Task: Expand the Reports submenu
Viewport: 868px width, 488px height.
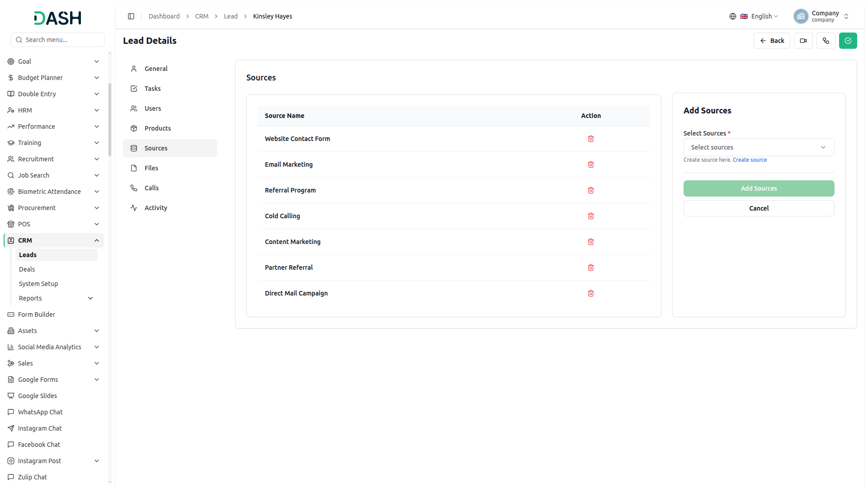Action: (x=56, y=298)
